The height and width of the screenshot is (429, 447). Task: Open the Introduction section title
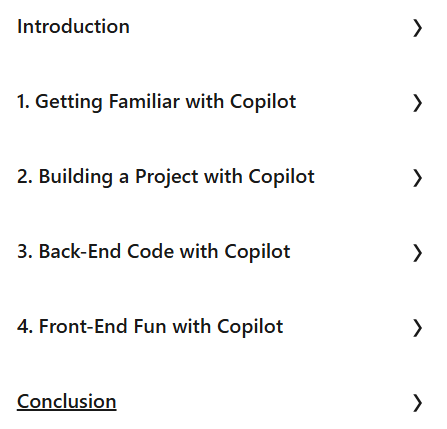[73, 26]
